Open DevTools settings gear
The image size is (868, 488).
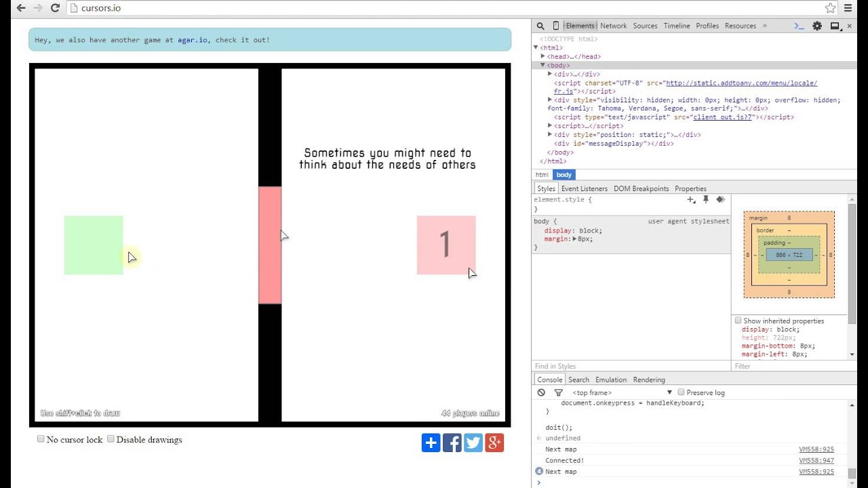pos(817,26)
